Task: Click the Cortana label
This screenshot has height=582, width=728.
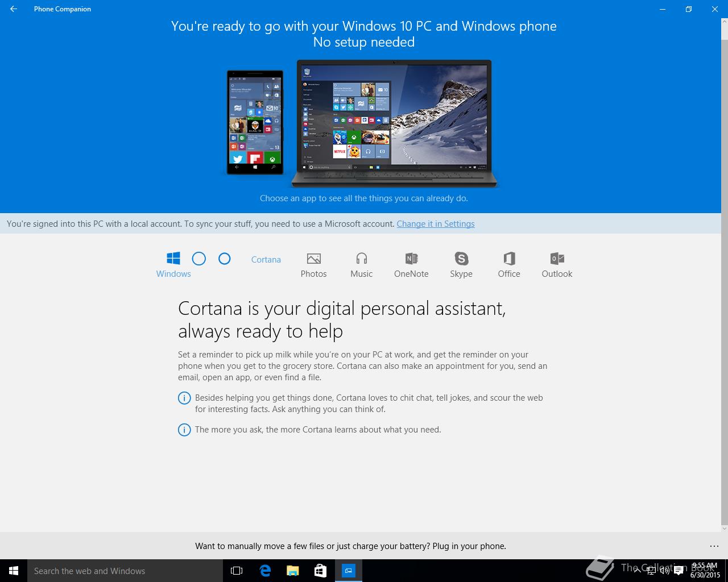Action: click(266, 259)
